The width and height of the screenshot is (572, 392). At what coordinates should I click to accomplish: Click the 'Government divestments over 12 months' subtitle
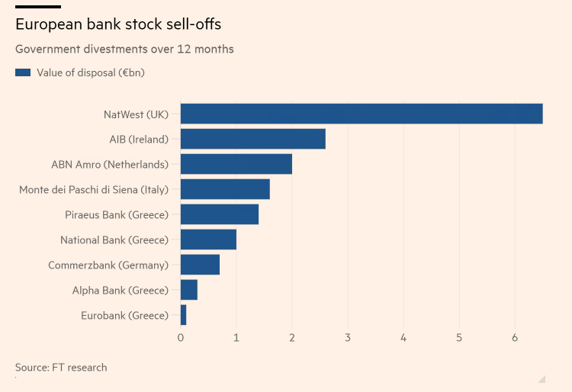tap(124, 49)
